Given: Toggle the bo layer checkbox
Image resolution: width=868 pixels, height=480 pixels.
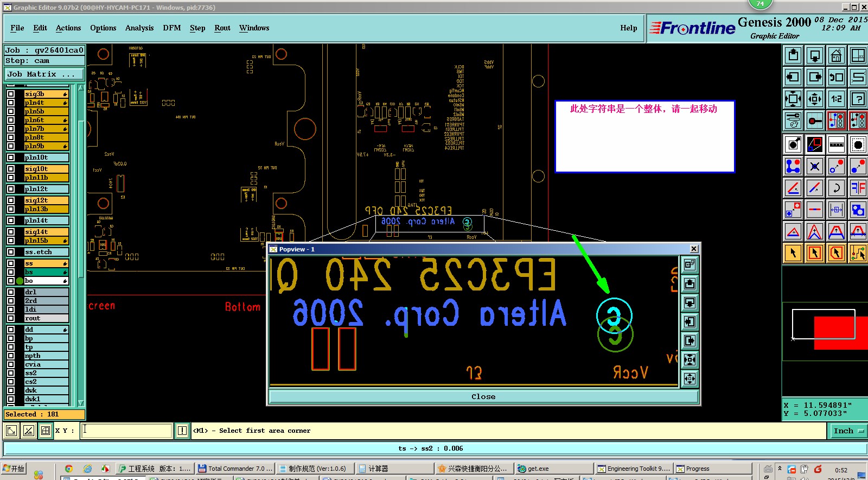Looking at the screenshot, I should [11, 281].
